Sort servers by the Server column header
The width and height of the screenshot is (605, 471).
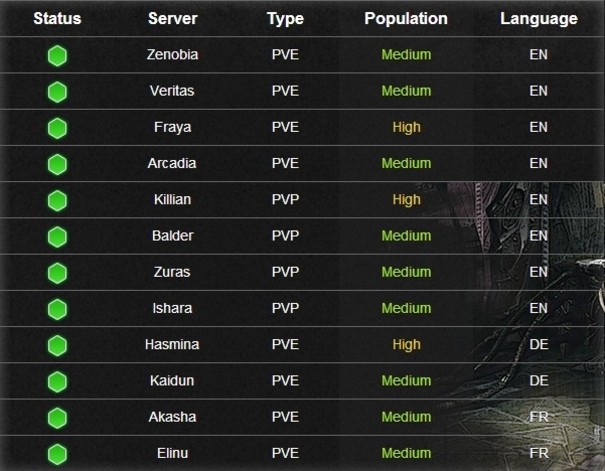tap(172, 19)
